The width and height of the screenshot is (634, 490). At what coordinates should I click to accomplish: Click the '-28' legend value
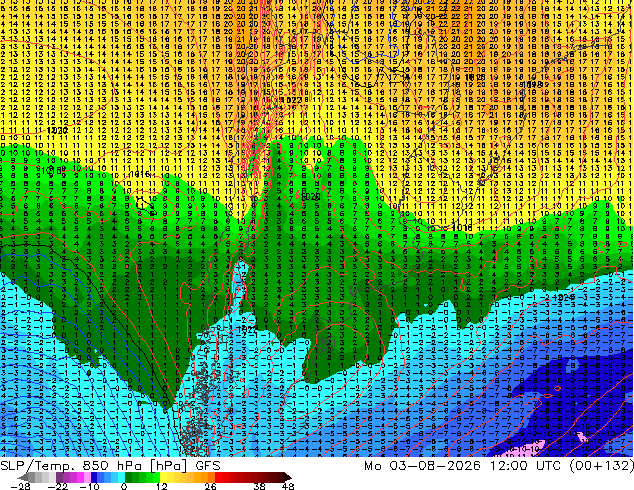tap(20, 486)
